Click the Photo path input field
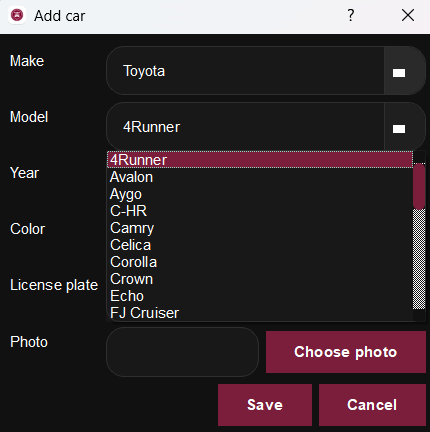The image size is (430, 432). [182, 352]
